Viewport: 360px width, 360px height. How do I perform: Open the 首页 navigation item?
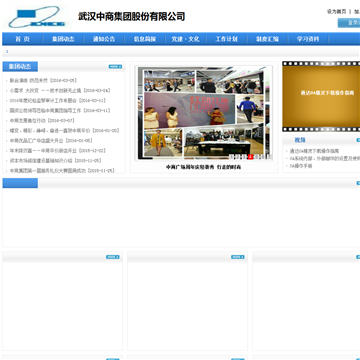[22, 39]
